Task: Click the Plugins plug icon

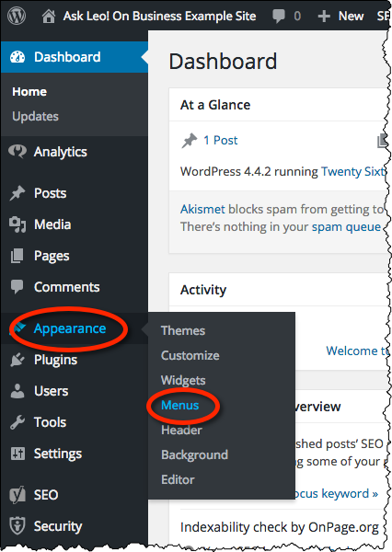Action: pyautogui.click(x=17, y=360)
